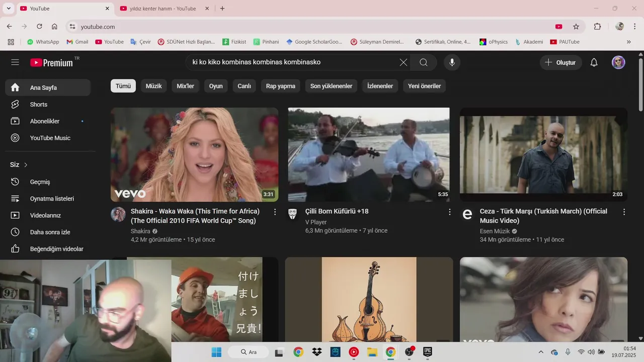Open the oPhysics bookmark

click(494, 42)
